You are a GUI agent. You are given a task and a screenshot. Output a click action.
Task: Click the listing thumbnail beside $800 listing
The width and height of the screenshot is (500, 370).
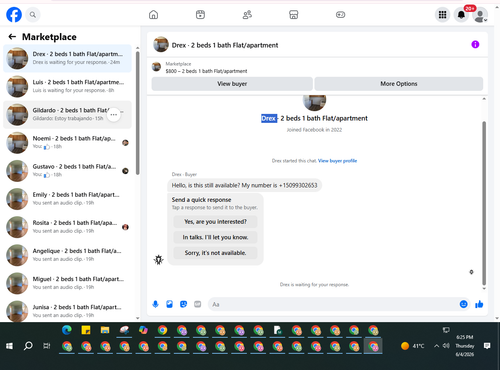click(156, 67)
